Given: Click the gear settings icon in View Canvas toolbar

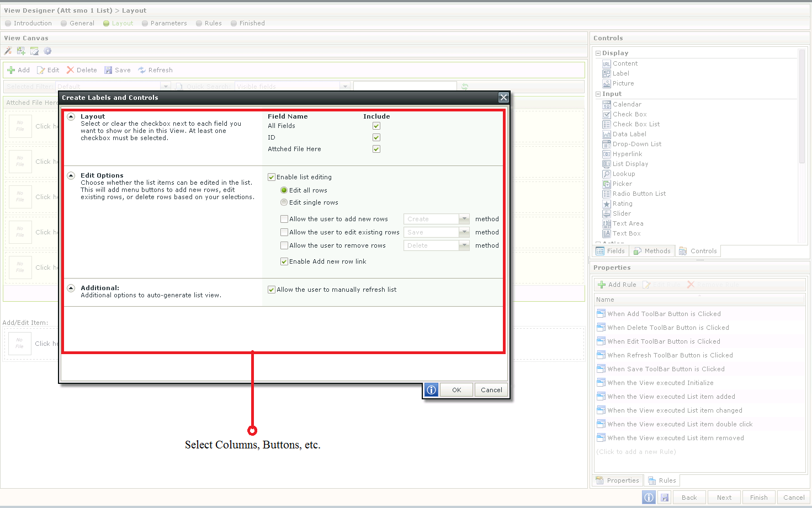Looking at the screenshot, I should [47, 51].
